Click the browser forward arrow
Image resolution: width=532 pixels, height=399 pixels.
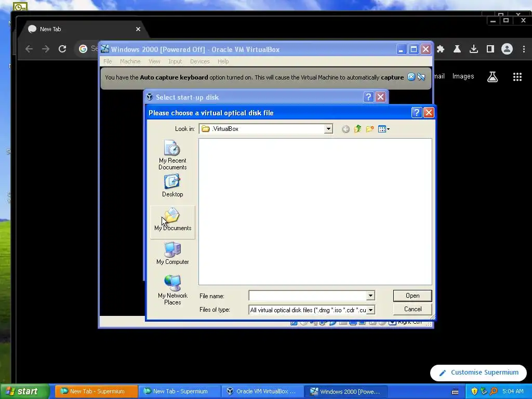click(46, 49)
